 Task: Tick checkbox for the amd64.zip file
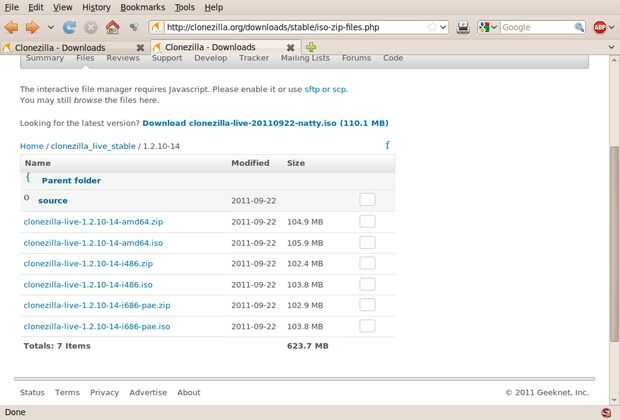[x=367, y=221]
